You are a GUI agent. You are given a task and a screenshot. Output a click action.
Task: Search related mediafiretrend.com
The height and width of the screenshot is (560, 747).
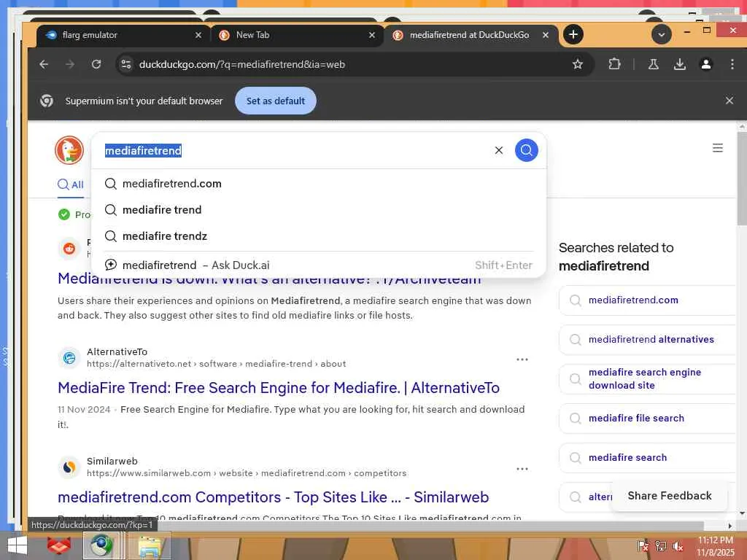pos(648,300)
